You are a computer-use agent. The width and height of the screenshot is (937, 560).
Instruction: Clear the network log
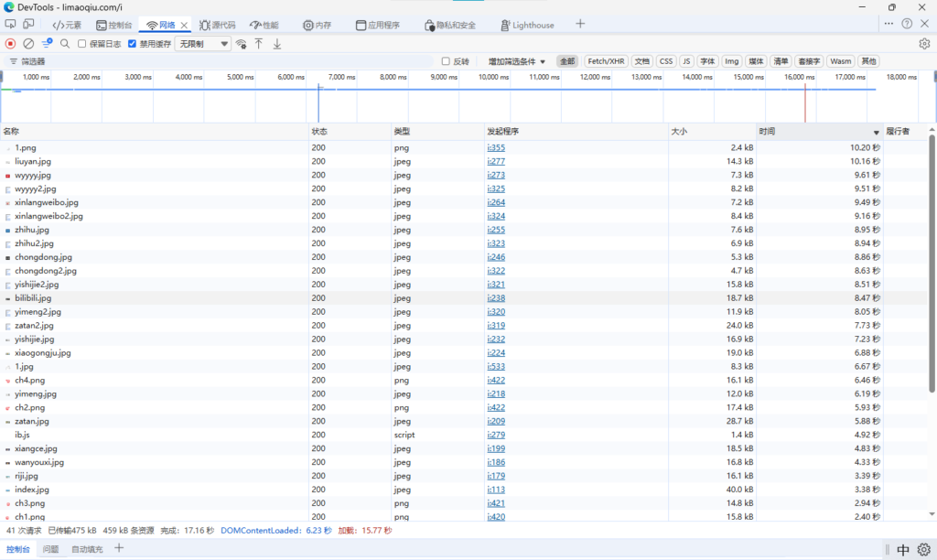pyautogui.click(x=28, y=43)
